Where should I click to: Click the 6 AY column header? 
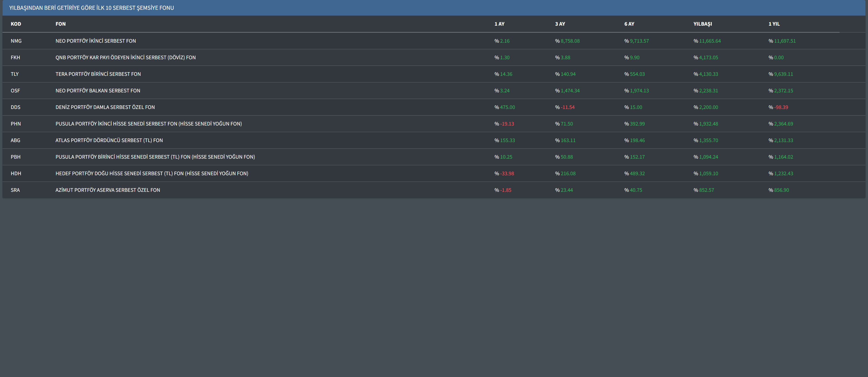pyautogui.click(x=629, y=24)
